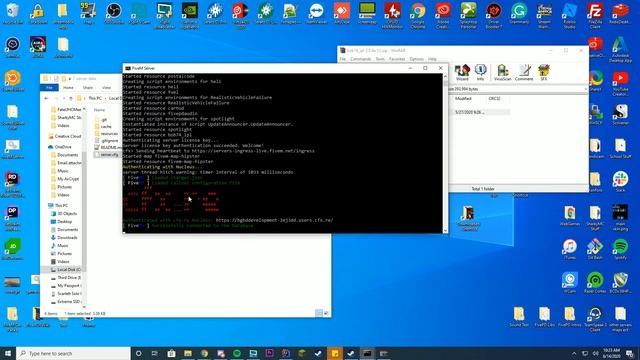Click the taskbar search box
This screenshot has width=640, height=360.
[73, 353]
